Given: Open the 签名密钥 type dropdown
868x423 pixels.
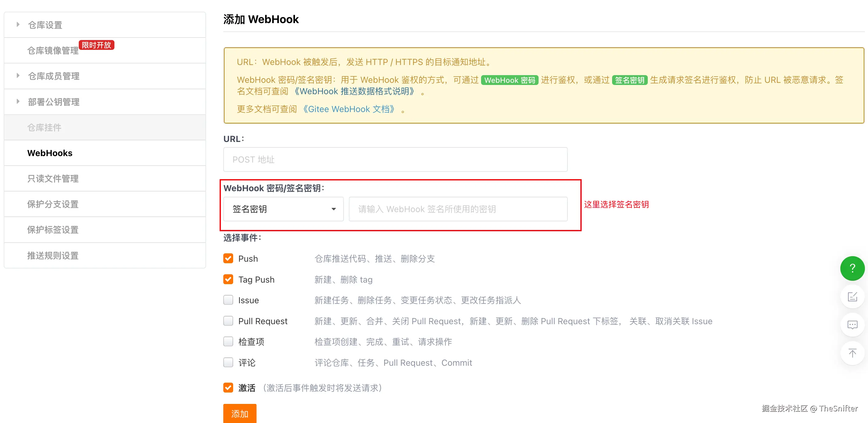Looking at the screenshot, I should (x=283, y=209).
